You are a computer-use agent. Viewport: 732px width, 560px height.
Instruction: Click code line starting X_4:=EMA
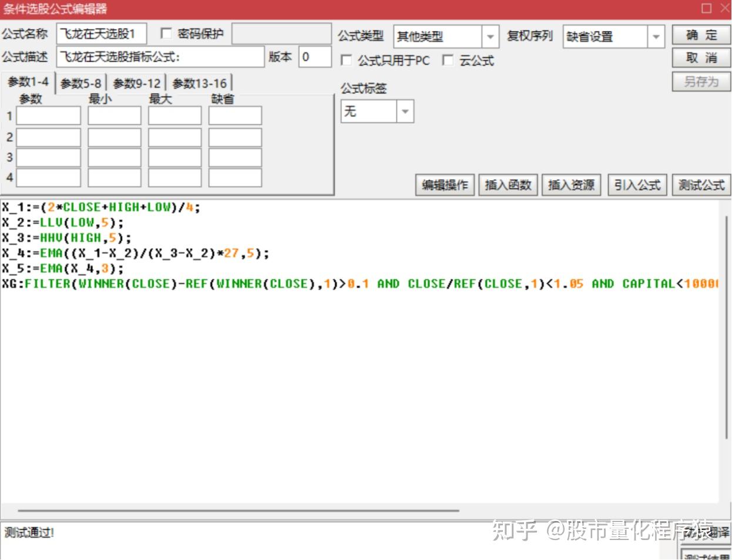point(135,253)
